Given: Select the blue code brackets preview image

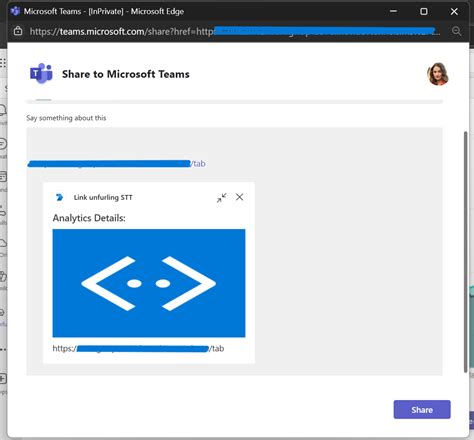Looking at the screenshot, I should pos(149,283).
